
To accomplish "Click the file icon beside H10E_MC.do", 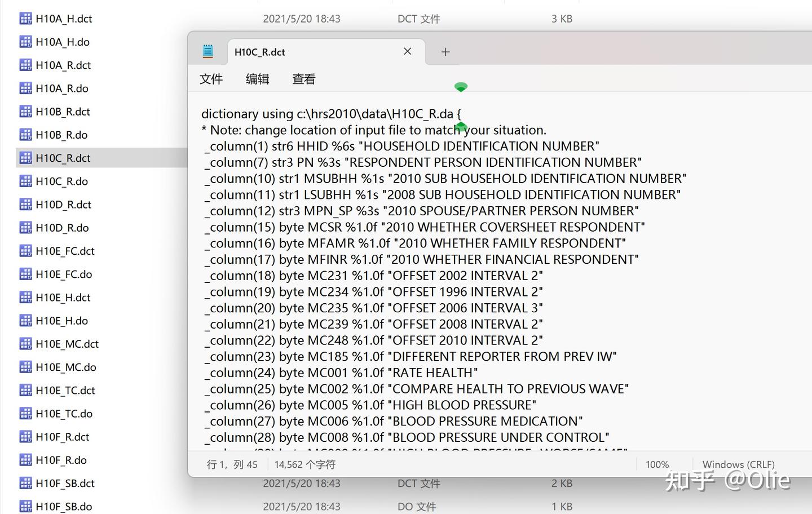I will [x=25, y=367].
